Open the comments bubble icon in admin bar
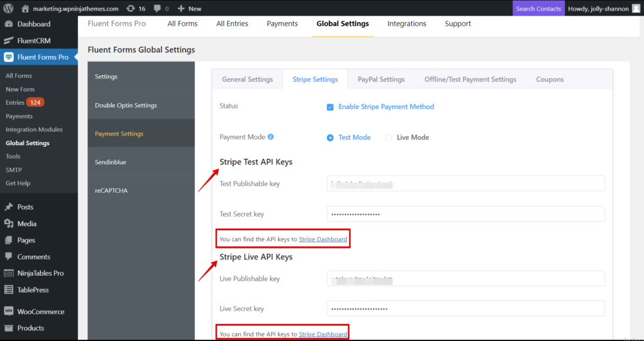The height and width of the screenshot is (341, 644). (x=157, y=8)
